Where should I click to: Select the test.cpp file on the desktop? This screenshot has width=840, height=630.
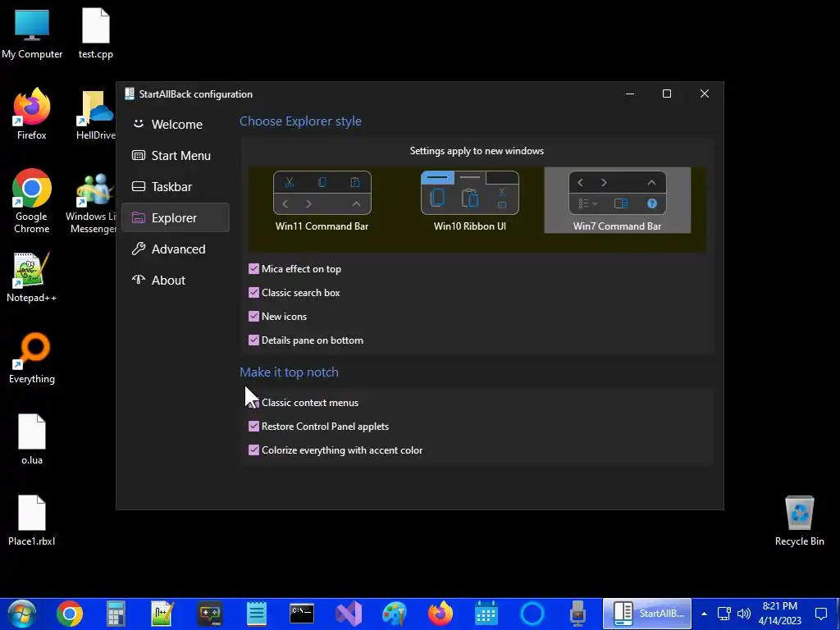[96, 34]
